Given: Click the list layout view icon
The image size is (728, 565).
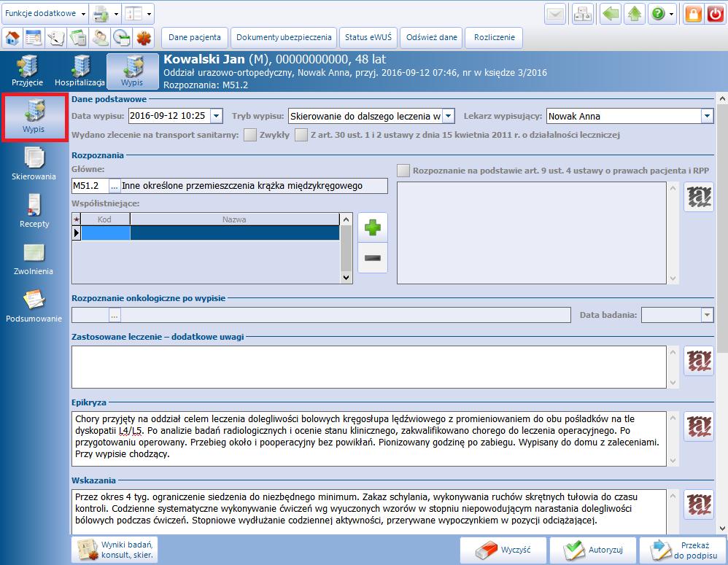Looking at the screenshot, I should [133, 14].
